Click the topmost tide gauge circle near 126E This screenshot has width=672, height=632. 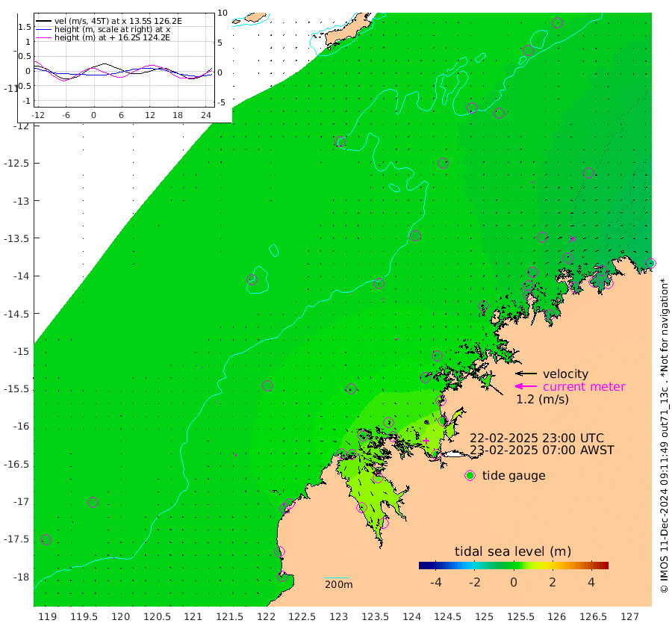(557, 22)
